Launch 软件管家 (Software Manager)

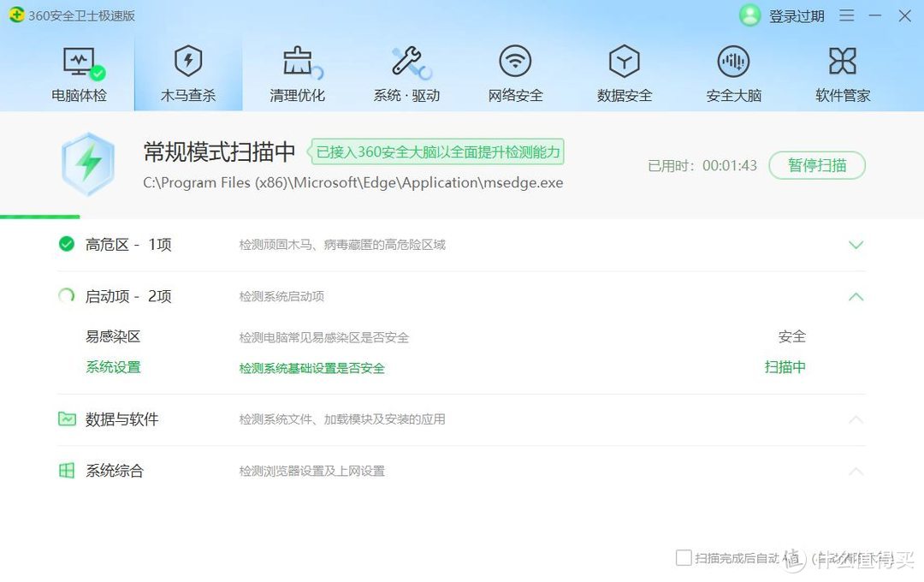click(x=841, y=73)
